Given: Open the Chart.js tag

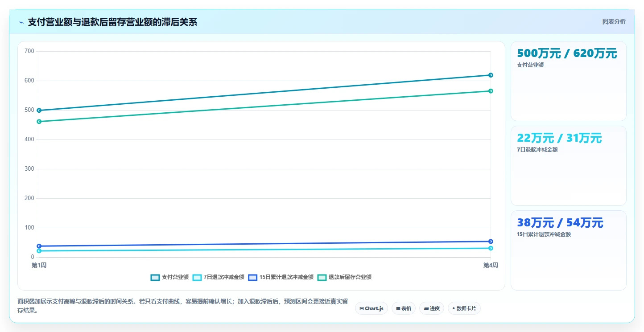Looking at the screenshot, I should (372, 308).
